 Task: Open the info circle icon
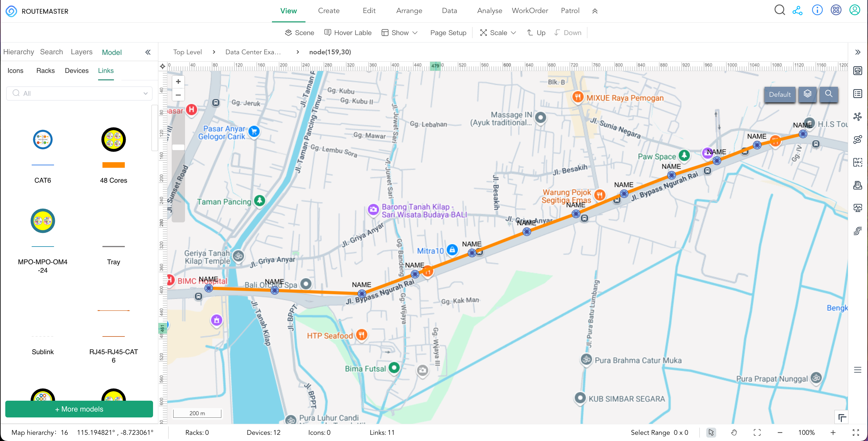click(x=817, y=10)
